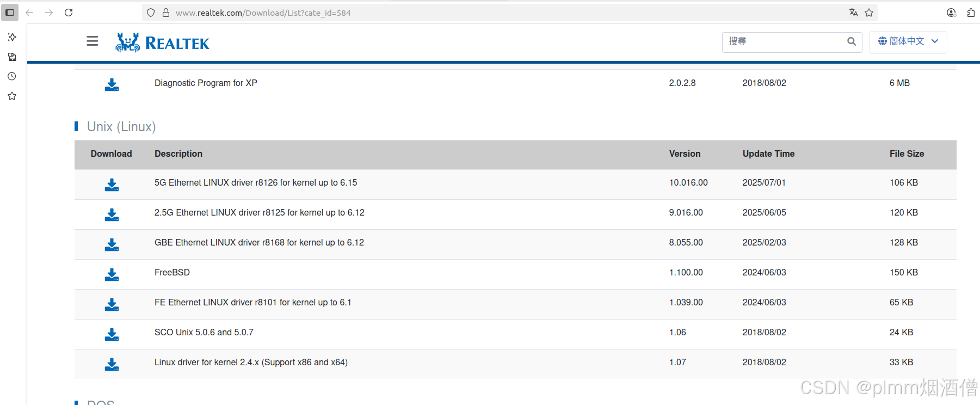Screen dimensions: 980x405
Task: Open bookmarks star icon in sidebar
Action: 12,96
